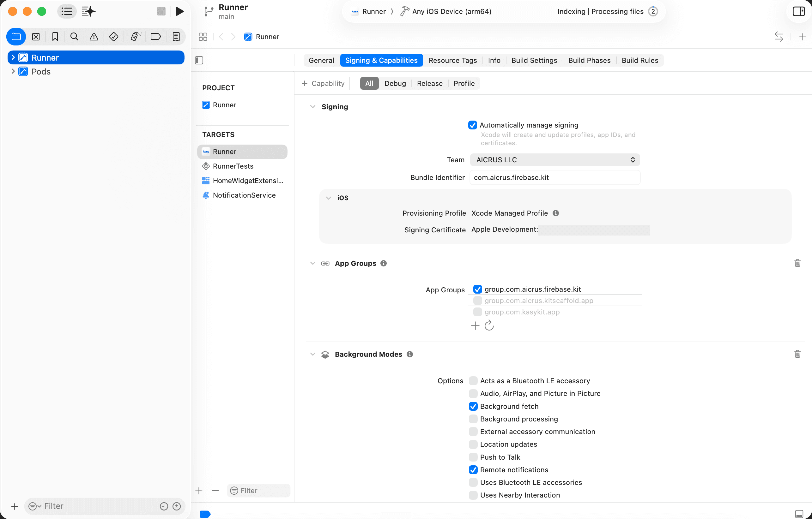Viewport: 812px width, 519px height.
Task: Open the coding assistant sparkle icon
Action: [x=89, y=11]
